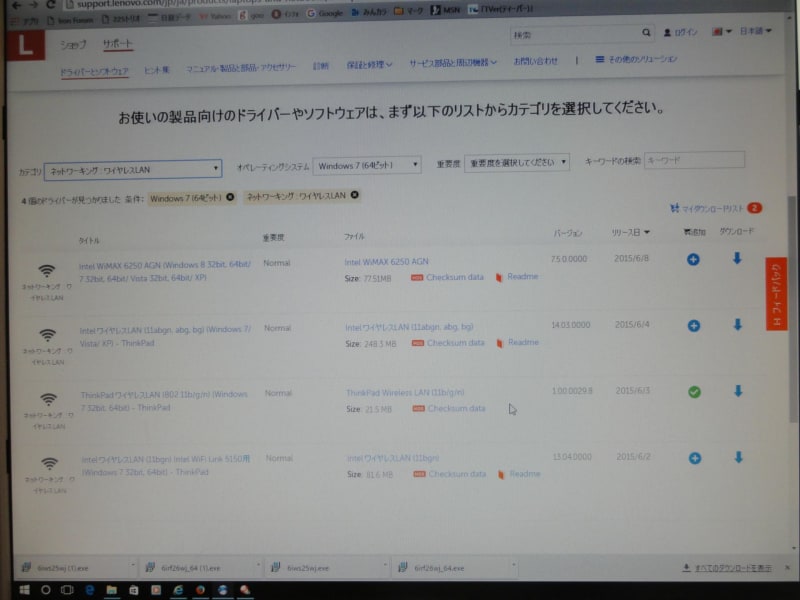
Task: Open the Support tab
Action: pos(117,44)
